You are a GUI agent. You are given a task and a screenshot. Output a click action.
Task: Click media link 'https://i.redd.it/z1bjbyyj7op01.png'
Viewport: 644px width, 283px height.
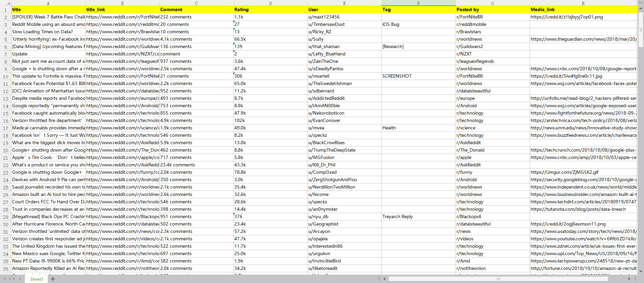[x=583, y=17]
